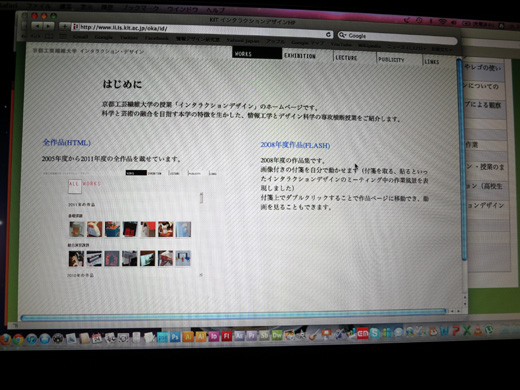Go to the PUBLICITY tab

coord(391,60)
